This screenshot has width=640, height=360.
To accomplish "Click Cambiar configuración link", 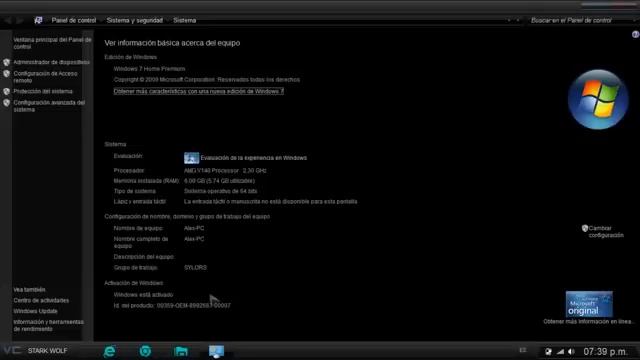I will coord(606,231).
